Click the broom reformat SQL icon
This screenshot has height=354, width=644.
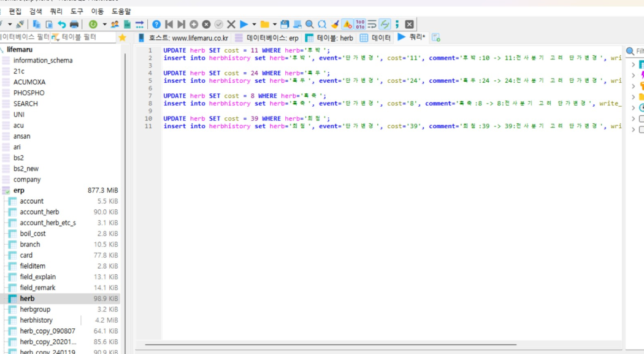tap(335, 24)
